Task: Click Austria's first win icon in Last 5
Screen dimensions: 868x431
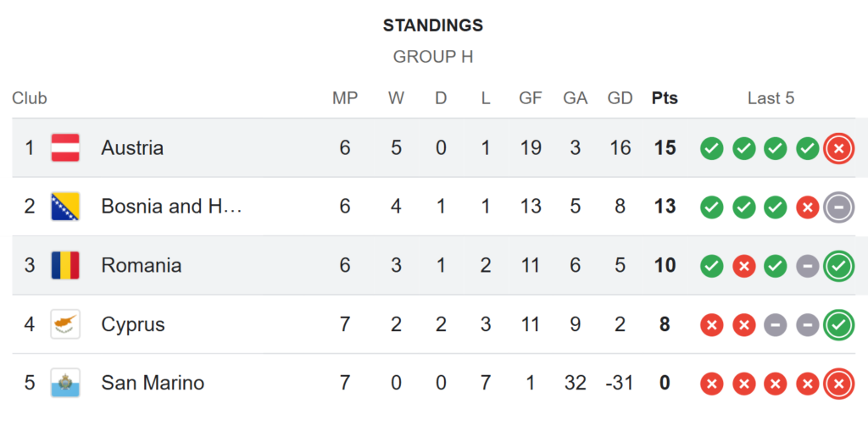Action: tap(711, 148)
